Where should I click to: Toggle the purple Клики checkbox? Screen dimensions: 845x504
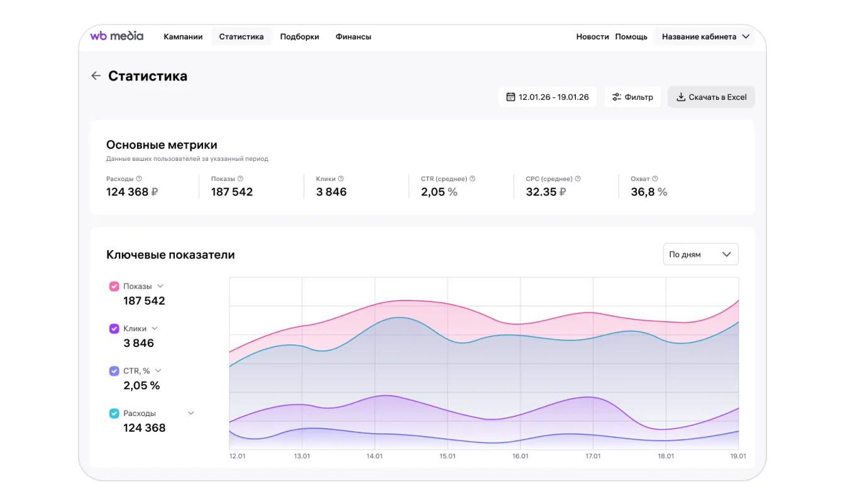click(x=114, y=329)
